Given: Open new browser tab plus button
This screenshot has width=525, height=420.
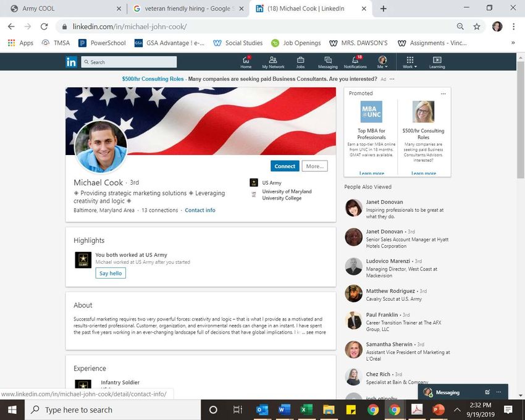Looking at the screenshot, I should [x=384, y=9].
